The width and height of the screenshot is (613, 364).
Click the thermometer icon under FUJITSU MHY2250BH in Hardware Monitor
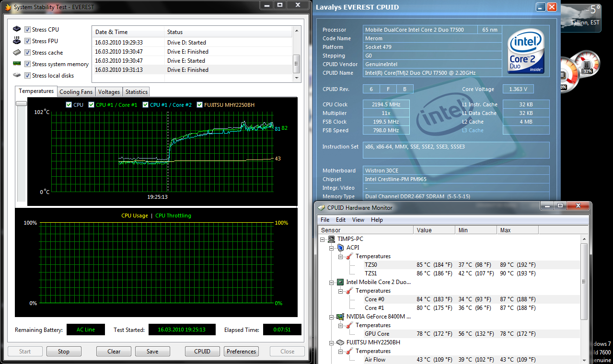349,351
